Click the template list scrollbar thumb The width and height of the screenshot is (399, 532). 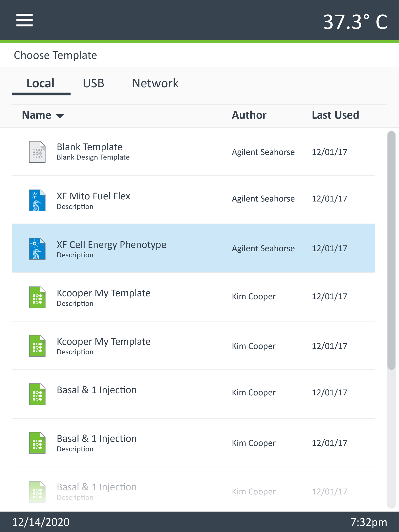click(391, 250)
